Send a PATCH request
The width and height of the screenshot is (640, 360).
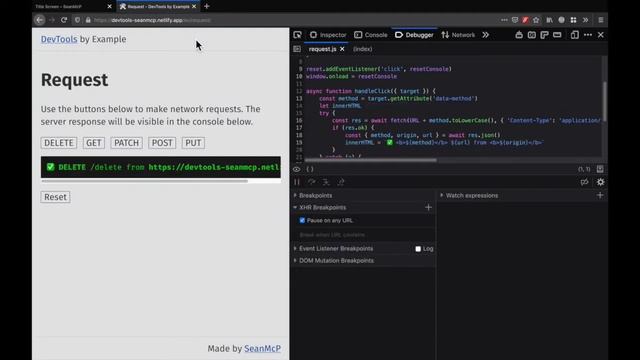coord(127,143)
